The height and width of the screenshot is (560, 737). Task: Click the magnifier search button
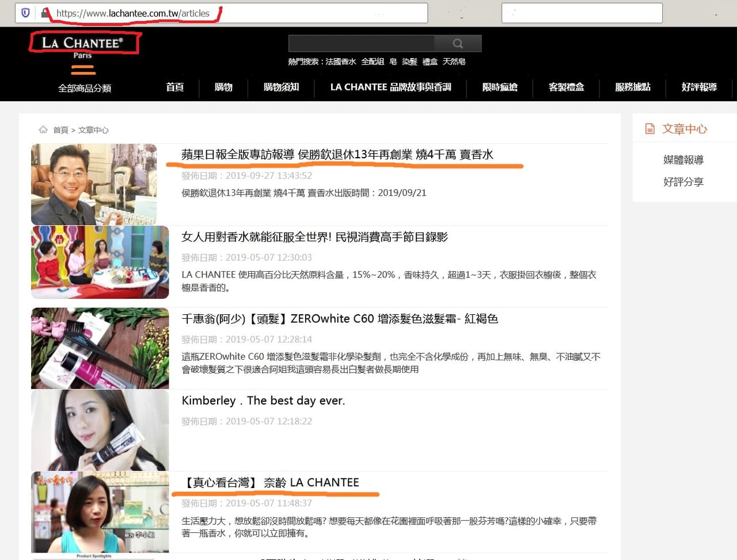tap(458, 43)
